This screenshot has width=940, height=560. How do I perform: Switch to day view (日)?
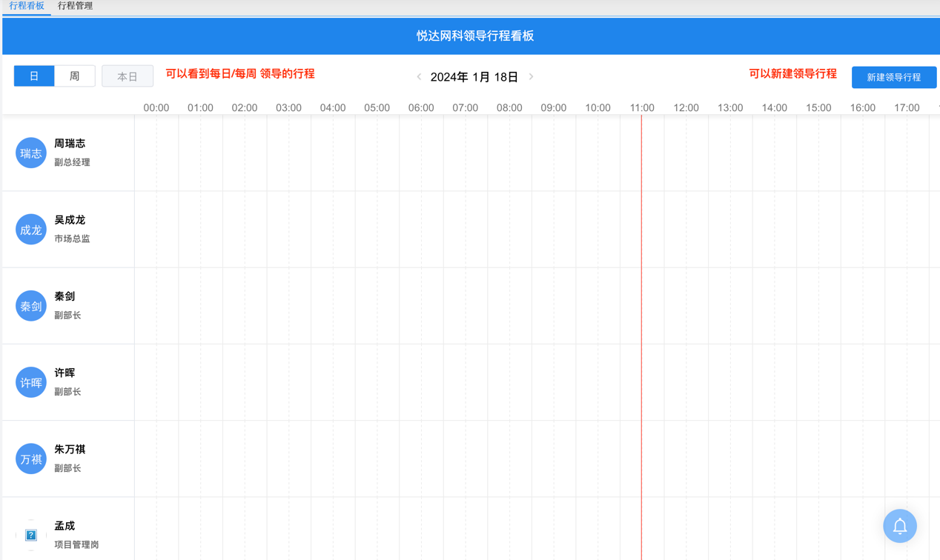pos(34,76)
